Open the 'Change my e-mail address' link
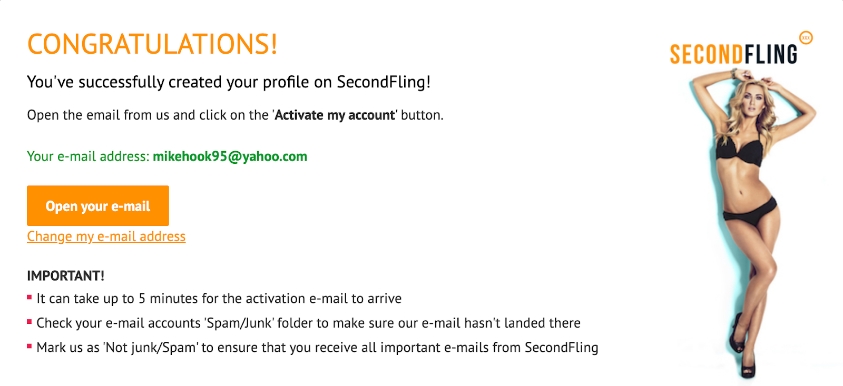Image resolution: width=843 pixels, height=386 pixels. [106, 237]
